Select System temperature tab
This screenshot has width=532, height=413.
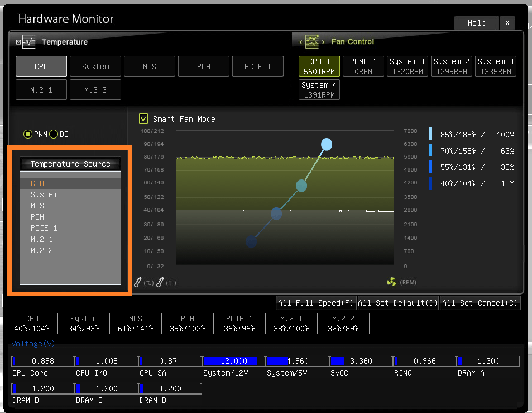95,67
